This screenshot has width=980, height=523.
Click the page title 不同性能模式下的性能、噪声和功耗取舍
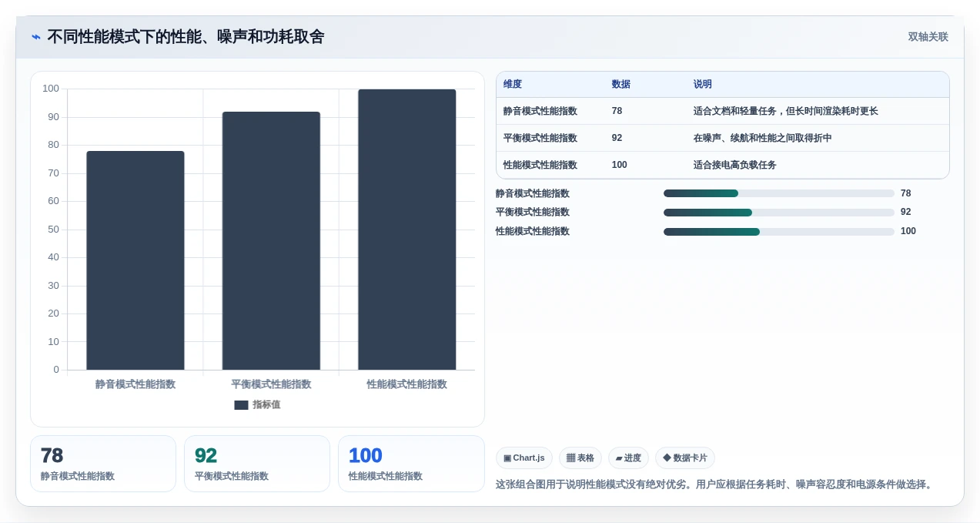pos(186,36)
